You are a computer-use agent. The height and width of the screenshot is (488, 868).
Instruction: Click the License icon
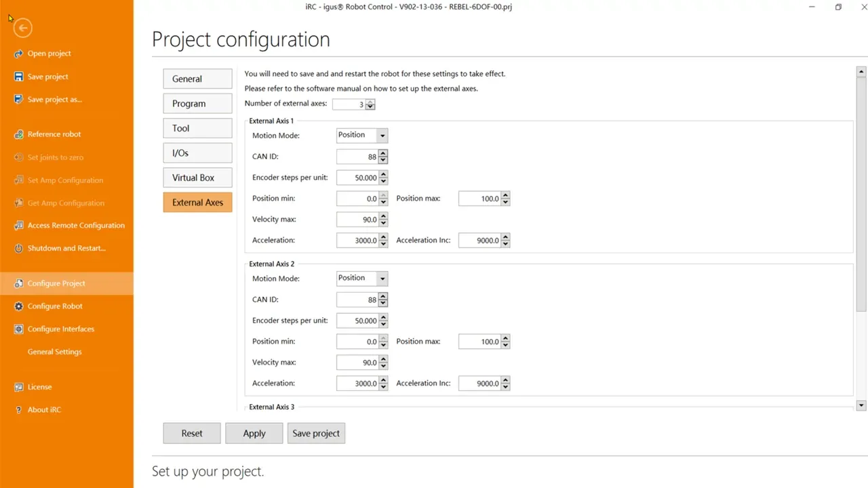click(19, 387)
